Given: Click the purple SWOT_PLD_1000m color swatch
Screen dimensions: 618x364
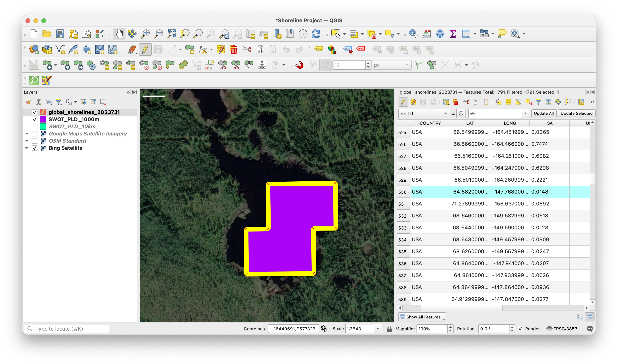Looking at the screenshot, I should pos(43,120).
